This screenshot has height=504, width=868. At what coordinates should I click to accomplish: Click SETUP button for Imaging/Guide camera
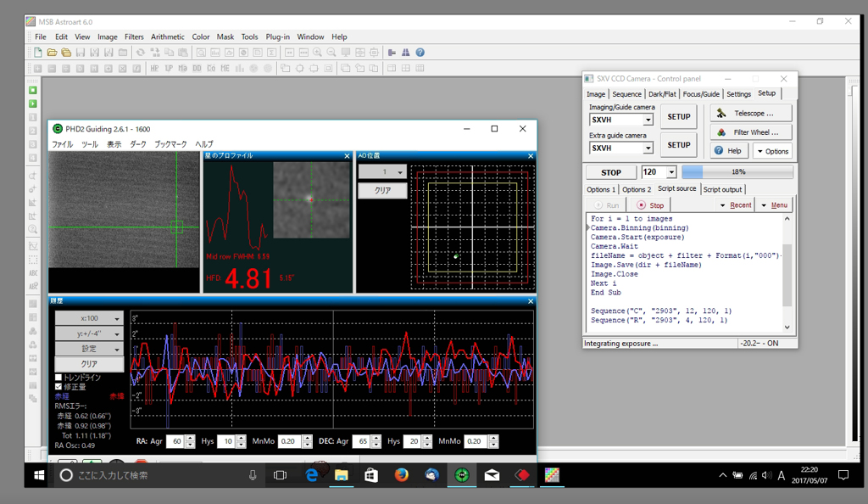pos(679,117)
